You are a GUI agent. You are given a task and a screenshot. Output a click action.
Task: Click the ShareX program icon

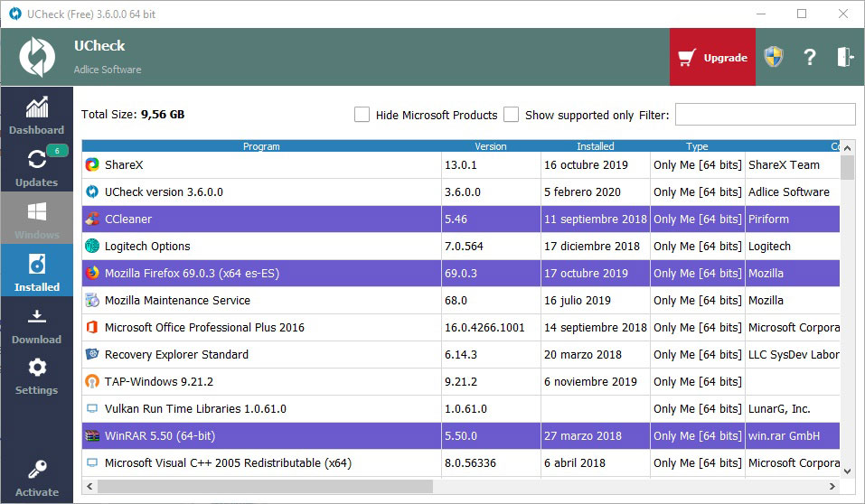[92, 165]
